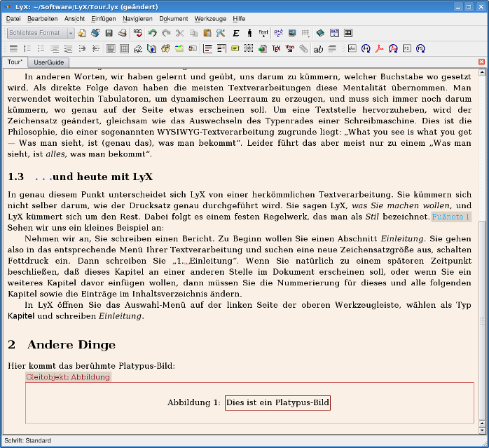Insert math formula with the a+b/c icon

pyautogui.click(x=279, y=33)
